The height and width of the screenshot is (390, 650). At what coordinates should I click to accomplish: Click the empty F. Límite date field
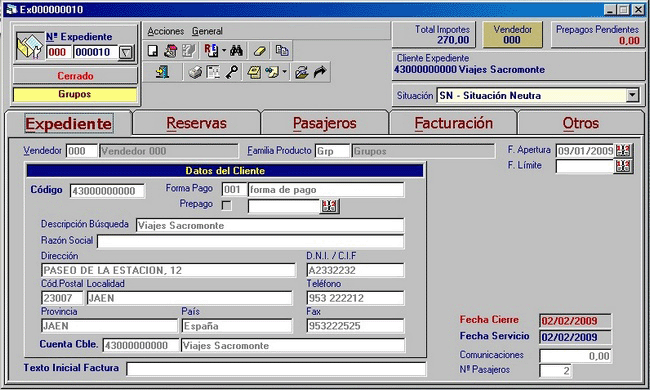(585, 166)
